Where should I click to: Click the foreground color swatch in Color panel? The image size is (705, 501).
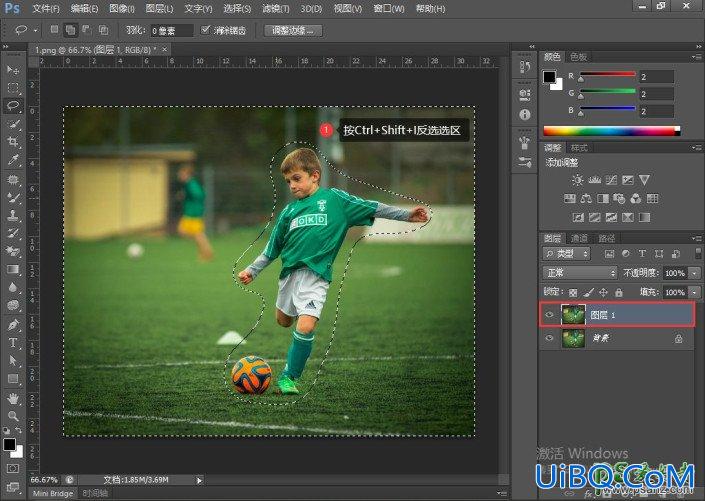click(x=549, y=77)
